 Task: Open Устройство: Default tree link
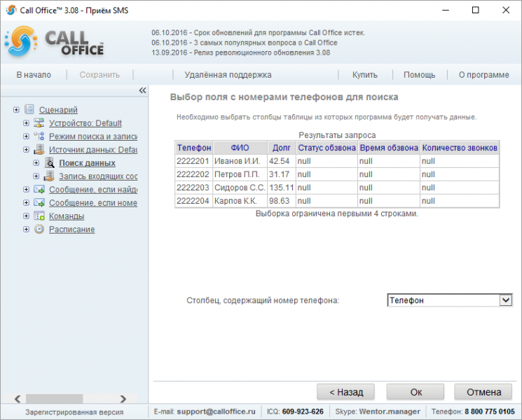click(x=85, y=123)
